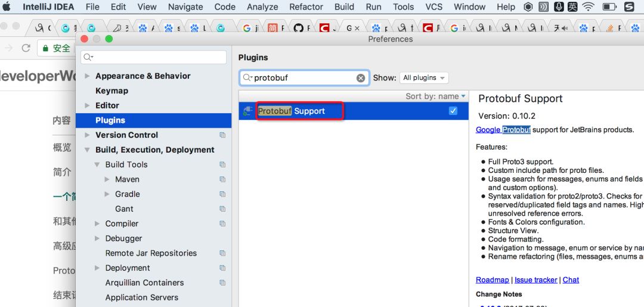This screenshot has height=307, width=644.
Task: Open the VCS menu
Action: tap(434, 7)
